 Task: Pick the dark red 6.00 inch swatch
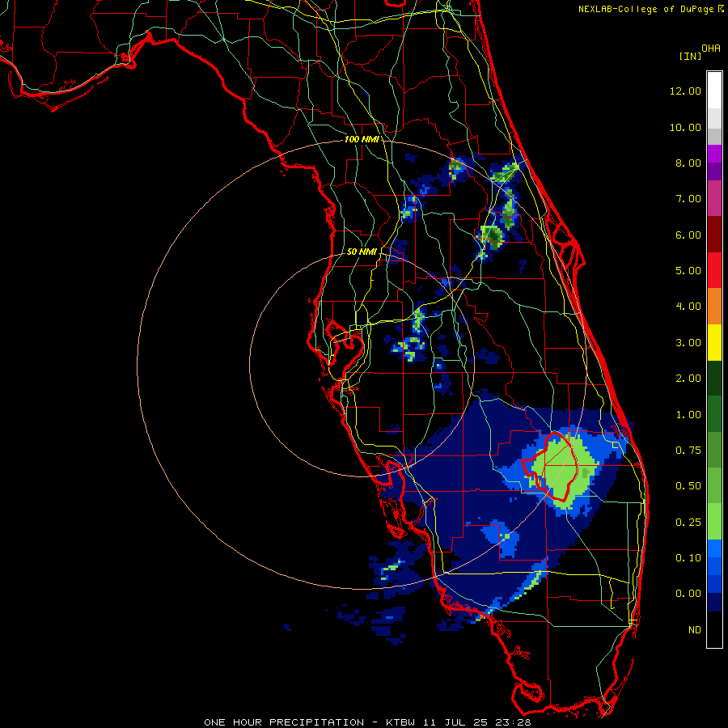click(714, 235)
